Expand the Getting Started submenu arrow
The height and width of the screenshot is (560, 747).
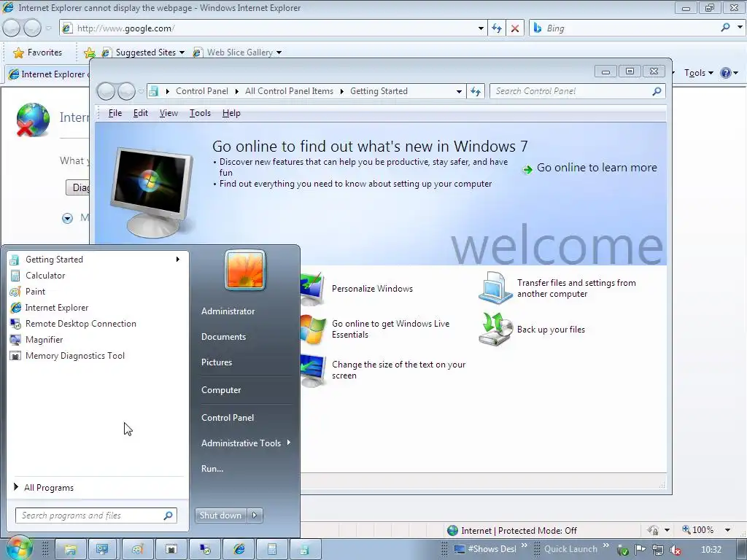tap(178, 259)
